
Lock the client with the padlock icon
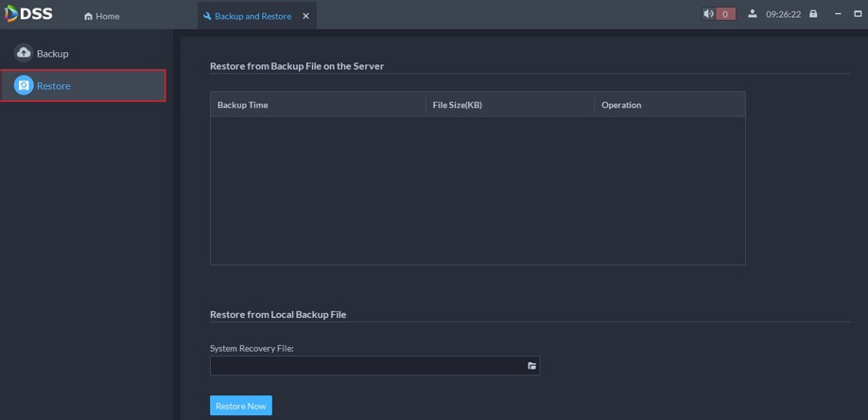point(813,14)
